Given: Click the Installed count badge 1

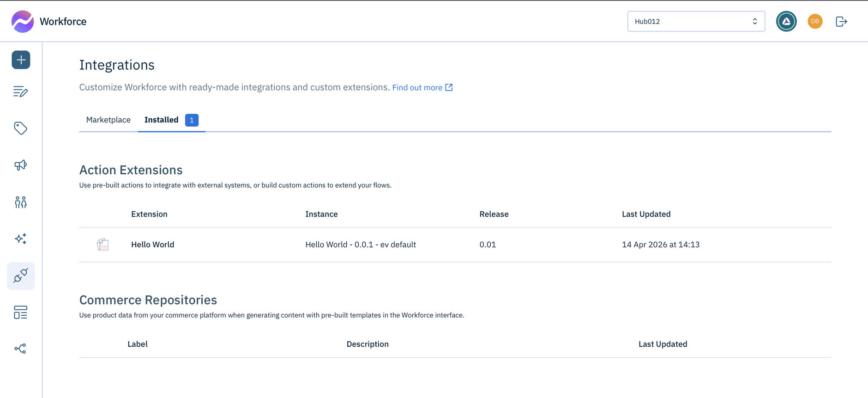Looking at the screenshot, I should click(x=192, y=120).
